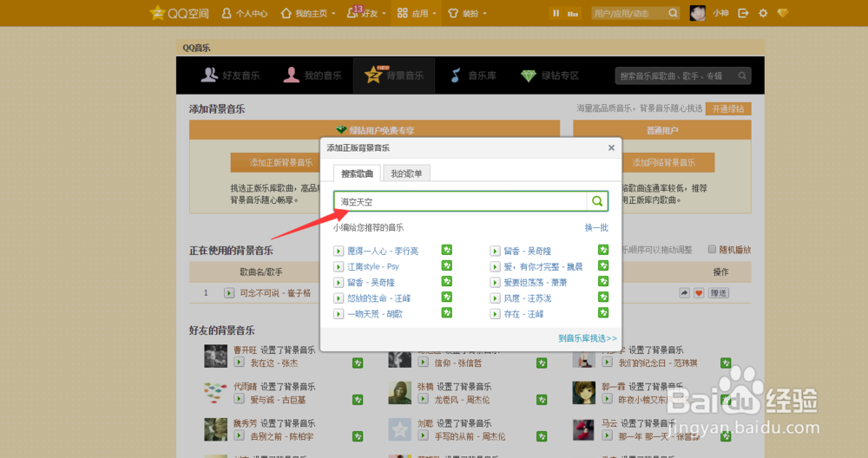Focus the 用户/应用/动态 search field
The height and width of the screenshot is (458, 868).
click(628, 13)
